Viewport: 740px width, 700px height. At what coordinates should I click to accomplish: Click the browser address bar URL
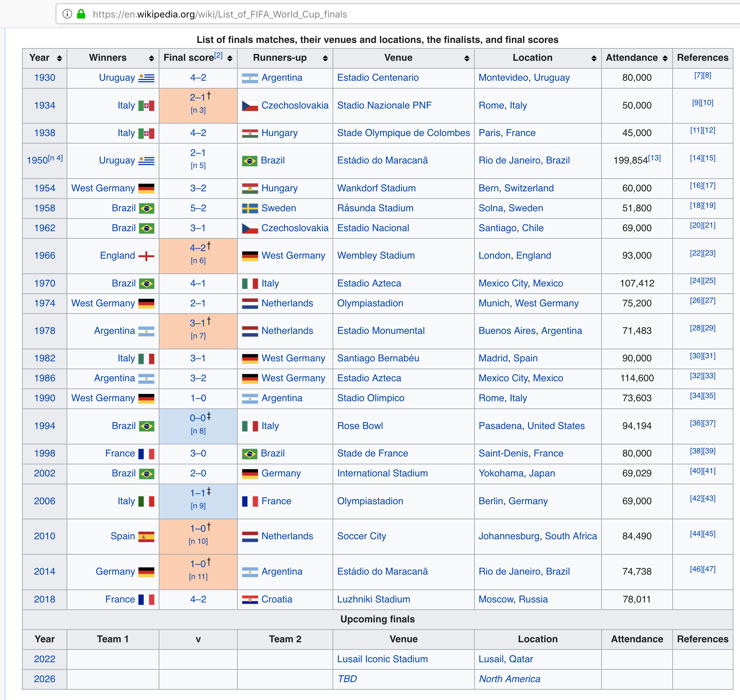click(x=220, y=14)
